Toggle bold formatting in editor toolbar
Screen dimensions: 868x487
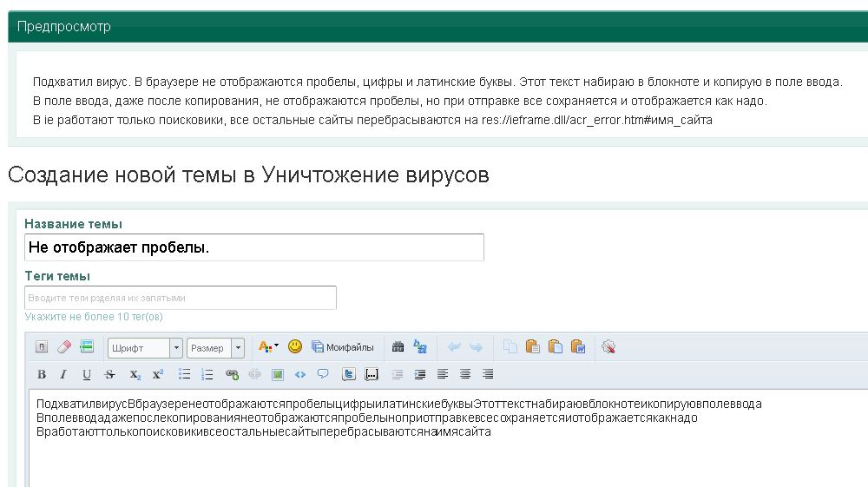pyautogui.click(x=42, y=375)
